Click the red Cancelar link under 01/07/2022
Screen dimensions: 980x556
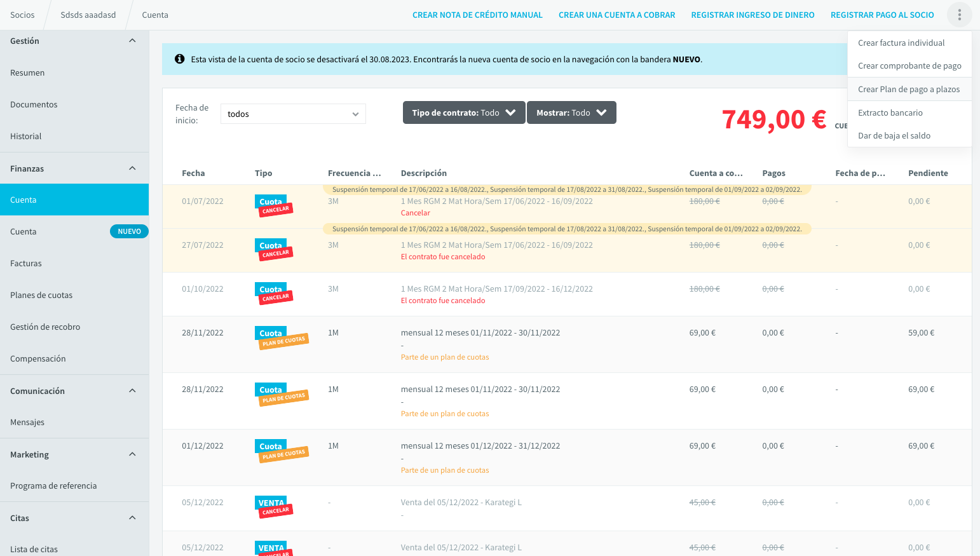pos(416,213)
